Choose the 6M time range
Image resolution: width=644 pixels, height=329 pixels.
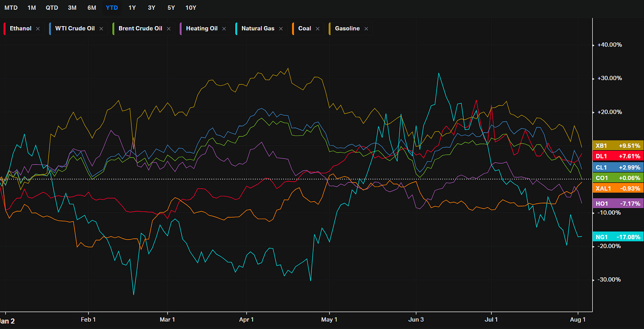click(92, 8)
